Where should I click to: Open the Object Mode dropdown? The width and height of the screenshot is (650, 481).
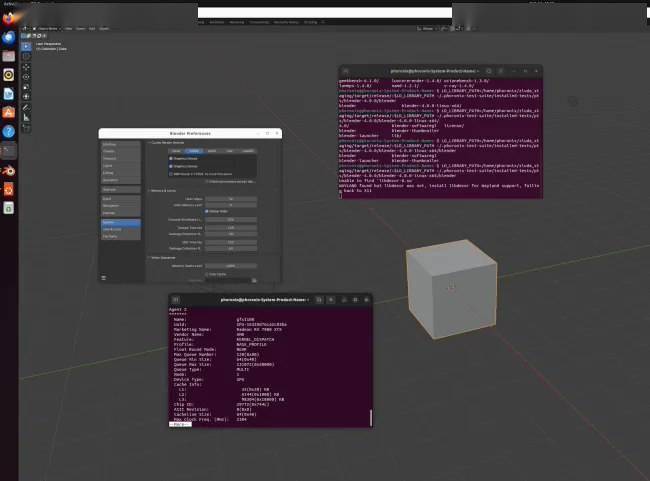pos(47,29)
